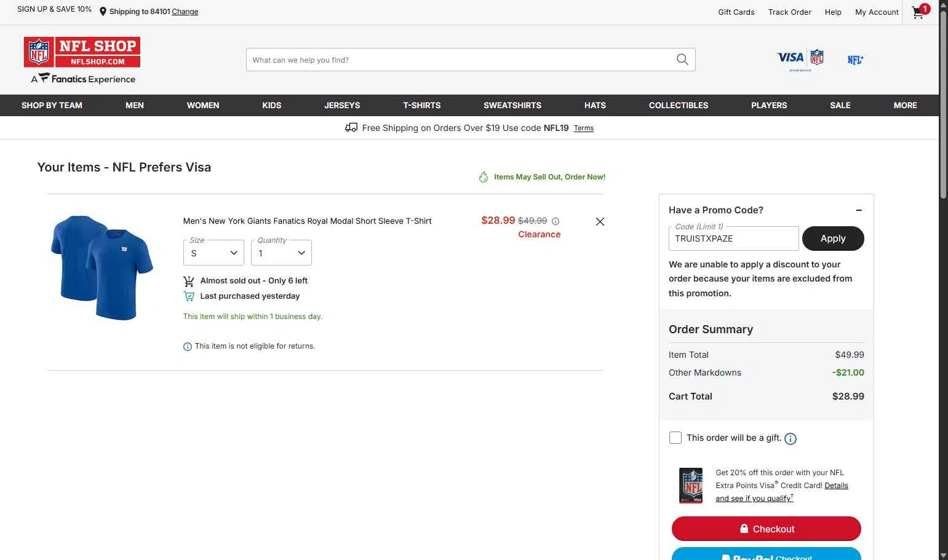Click the 'Clearance' label
948x560 pixels.
click(x=539, y=234)
